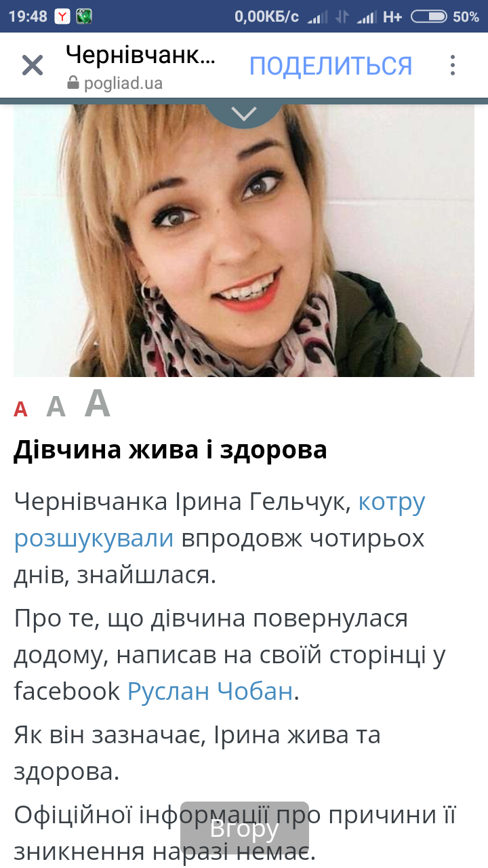The height and width of the screenshot is (868, 488).
Task: Select the small red A font size
Action: point(21,409)
